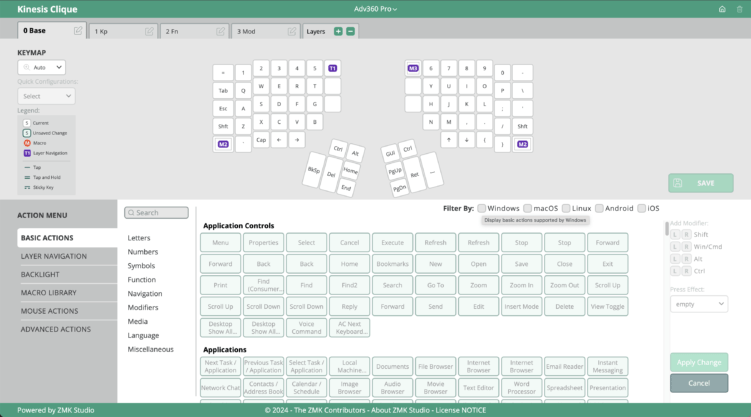This screenshot has height=417, width=751.
Task: Select the Q key on the keymap
Action: click(x=243, y=90)
